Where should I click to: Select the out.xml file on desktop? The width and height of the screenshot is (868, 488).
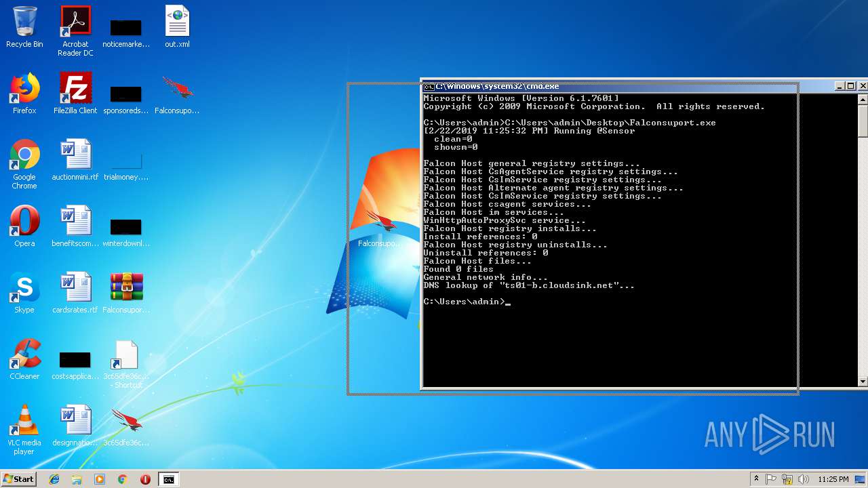[x=177, y=27]
